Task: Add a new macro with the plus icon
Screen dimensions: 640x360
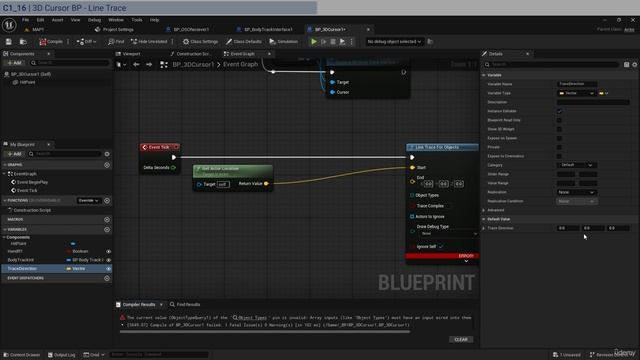Action: pyautogui.click(x=107, y=220)
